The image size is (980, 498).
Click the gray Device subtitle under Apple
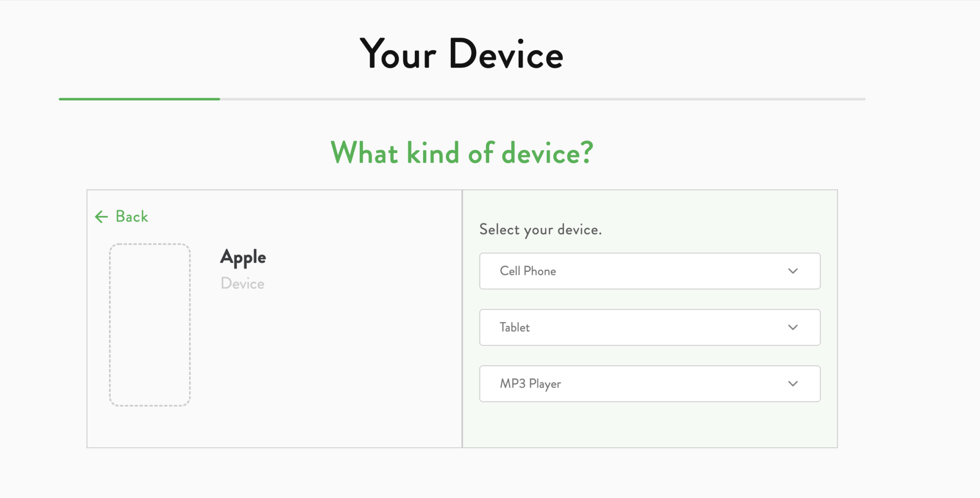242,284
